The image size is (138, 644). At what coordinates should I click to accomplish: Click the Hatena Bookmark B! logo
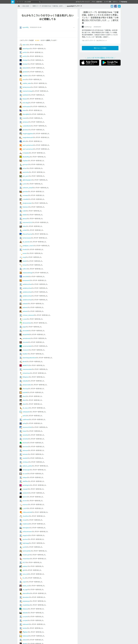[13, 2]
